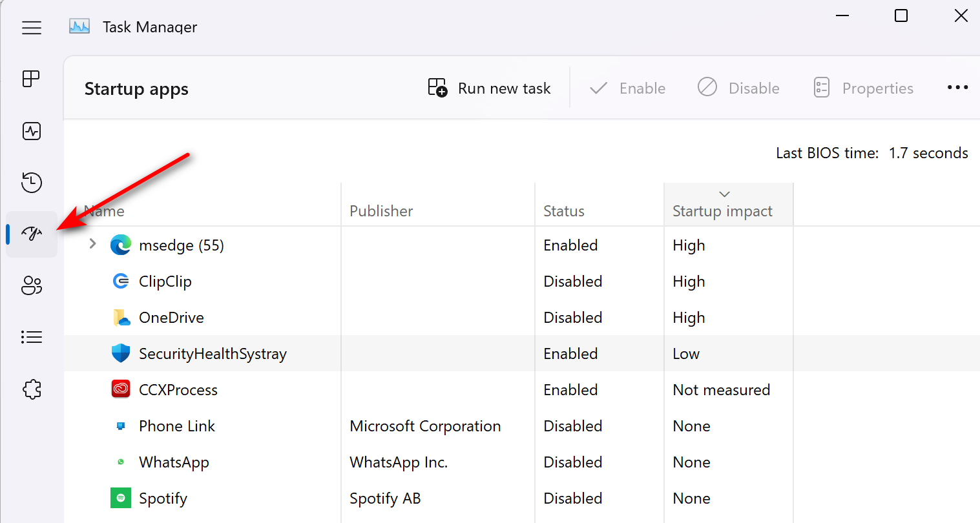Click the Disabled status of OneDrive
The width and height of the screenshot is (980, 523).
573,318
